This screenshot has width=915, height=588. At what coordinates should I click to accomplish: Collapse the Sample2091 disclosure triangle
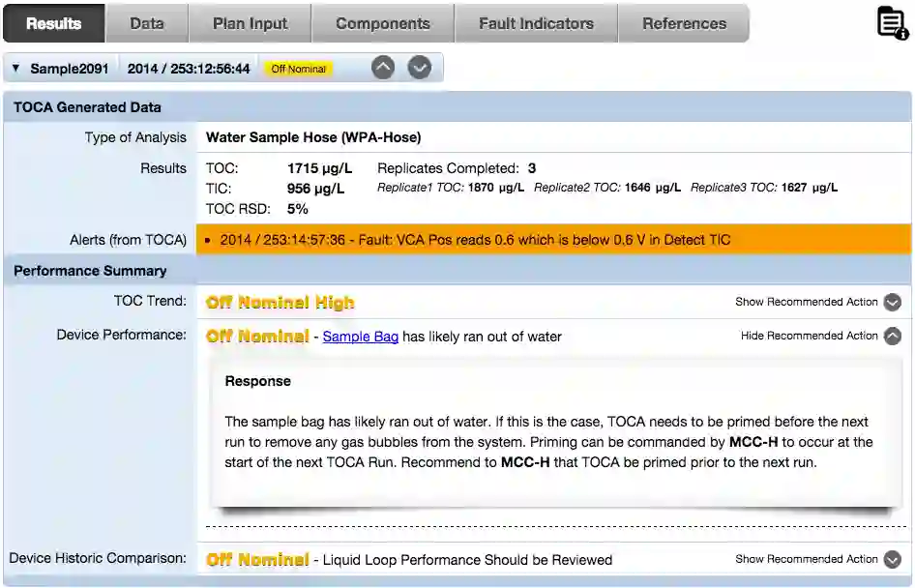(x=16, y=69)
